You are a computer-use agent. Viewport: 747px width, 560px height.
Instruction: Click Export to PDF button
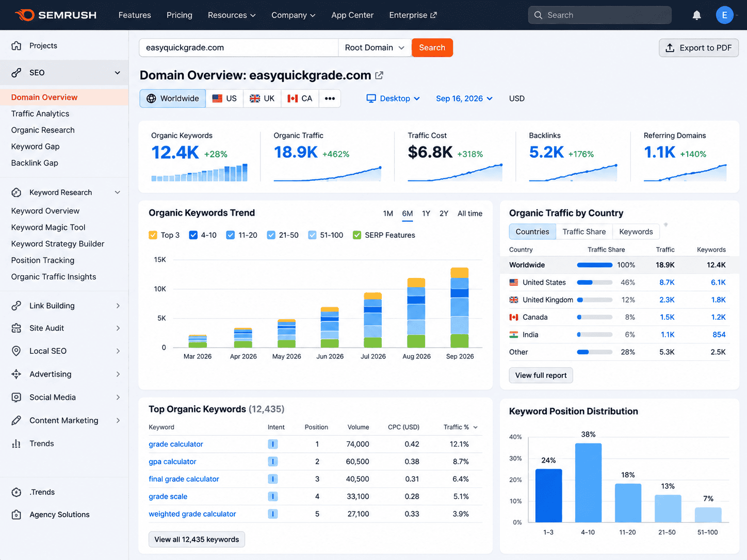[x=699, y=47]
